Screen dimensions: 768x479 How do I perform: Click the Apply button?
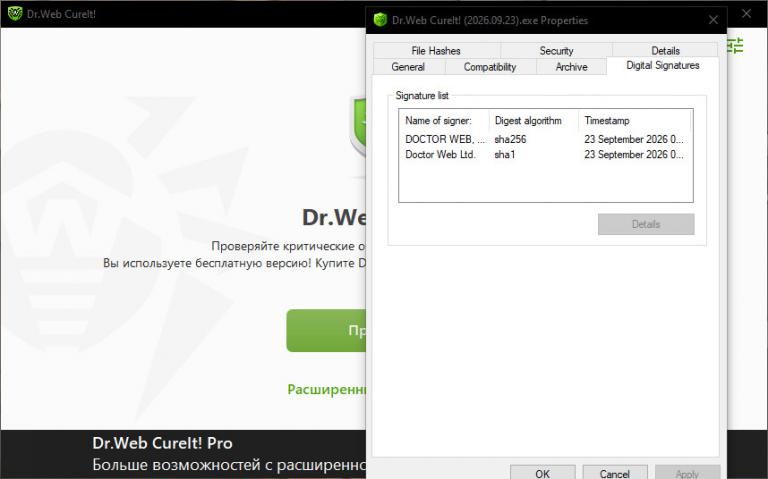[687, 473]
